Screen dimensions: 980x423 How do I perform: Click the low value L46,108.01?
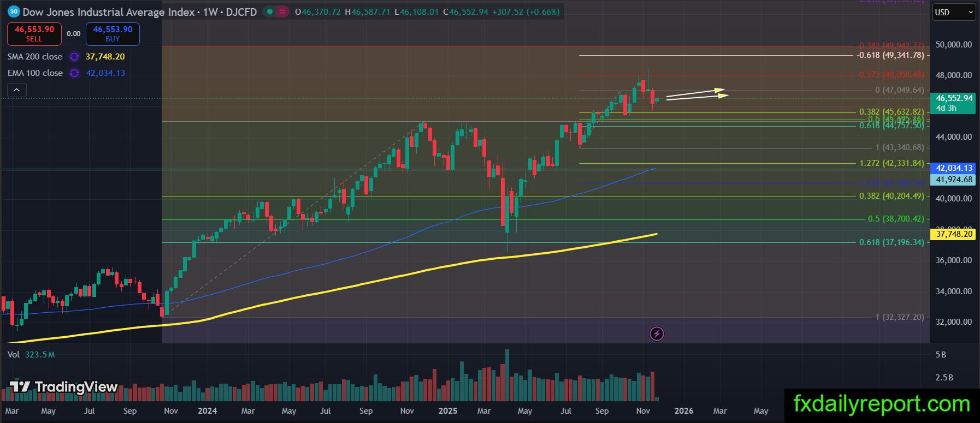417,11
